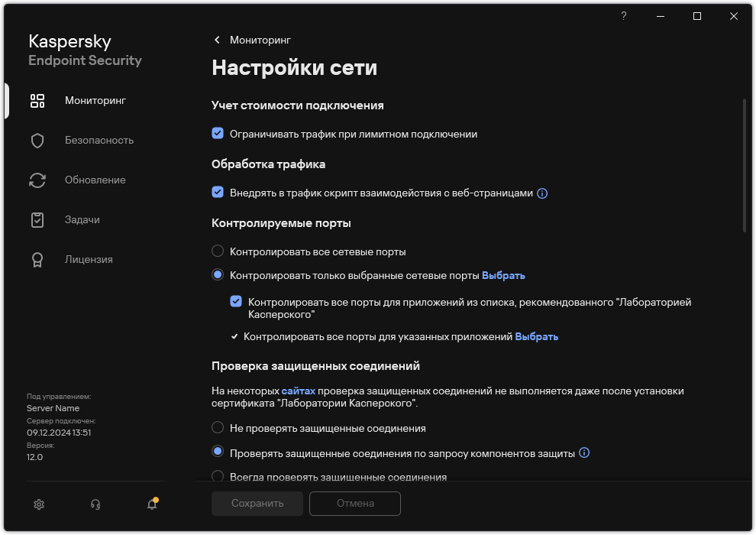Go to Обновление section
Image resolution: width=756 pixels, height=535 pixels.
[x=95, y=180]
